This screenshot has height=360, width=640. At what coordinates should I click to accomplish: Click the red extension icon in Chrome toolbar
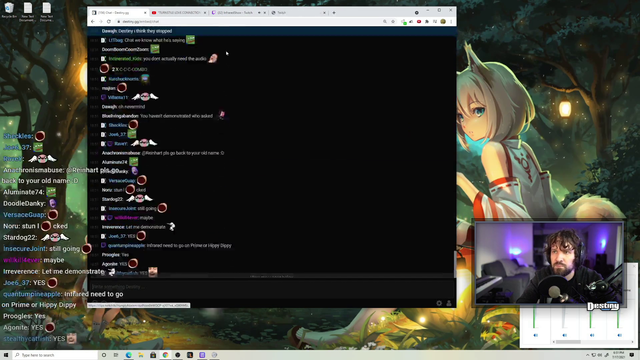tap(419, 21)
